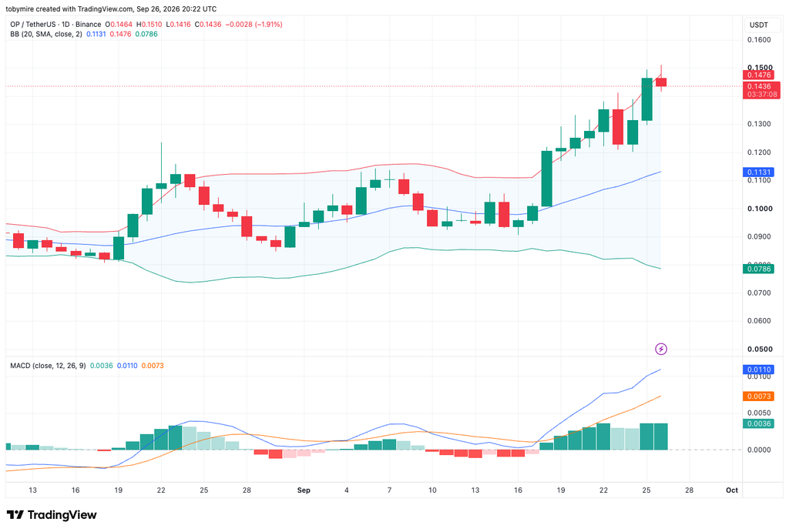Click the blue MACD 0.0110 axis tag

click(758, 370)
